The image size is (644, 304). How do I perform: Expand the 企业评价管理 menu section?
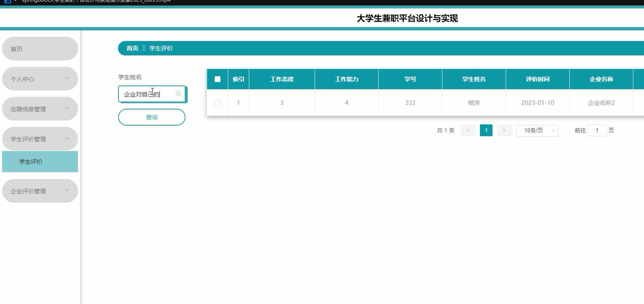pyautogui.click(x=40, y=191)
